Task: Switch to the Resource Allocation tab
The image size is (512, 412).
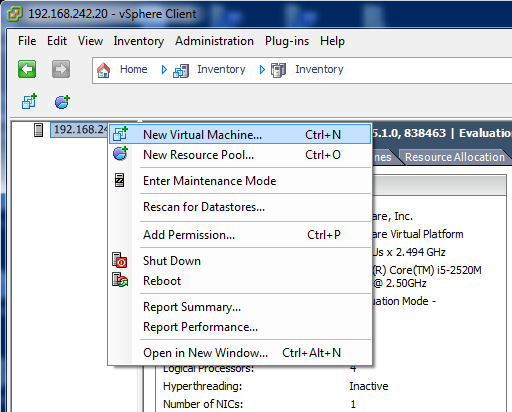Action: pyautogui.click(x=455, y=157)
